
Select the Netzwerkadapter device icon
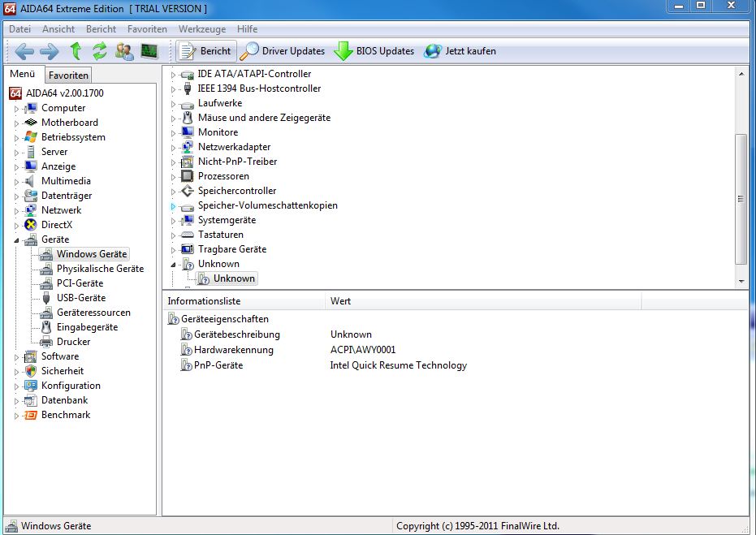pyautogui.click(x=187, y=147)
